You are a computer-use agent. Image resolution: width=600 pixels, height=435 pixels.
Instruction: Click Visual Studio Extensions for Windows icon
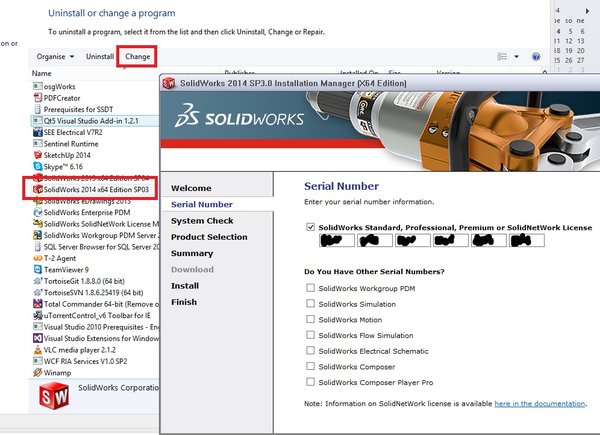click(x=38, y=338)
